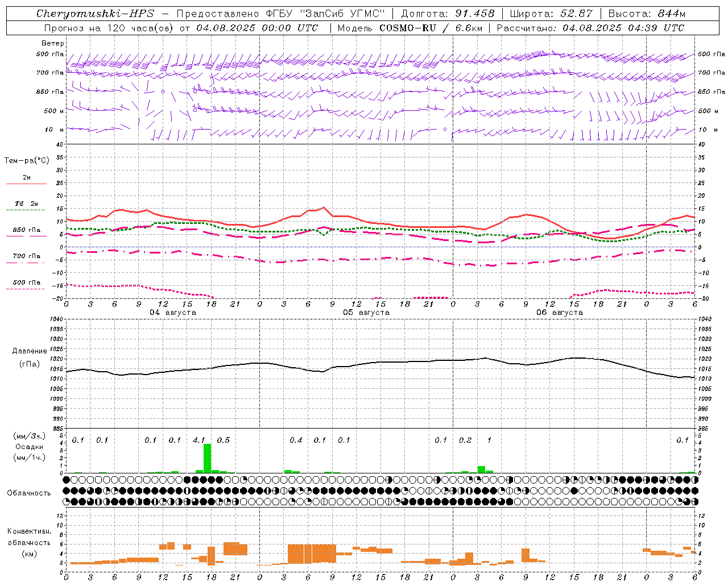
Task: Click the longitude value 'Долгота: 91.458'
Action: tap(448, 14)
